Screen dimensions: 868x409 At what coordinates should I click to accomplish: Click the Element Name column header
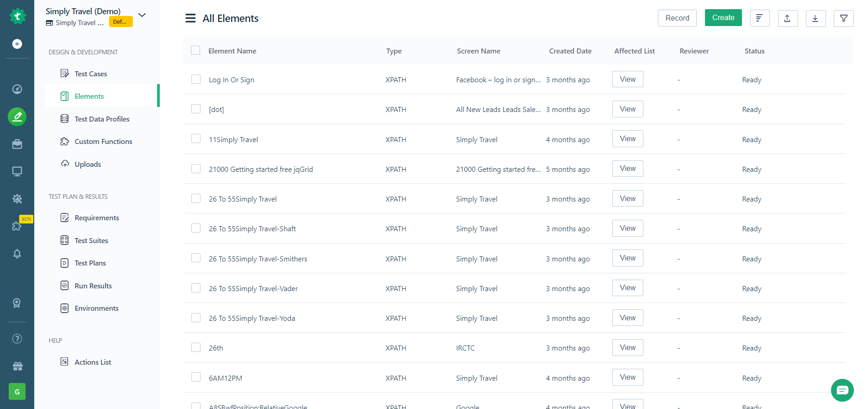point(232,51)
